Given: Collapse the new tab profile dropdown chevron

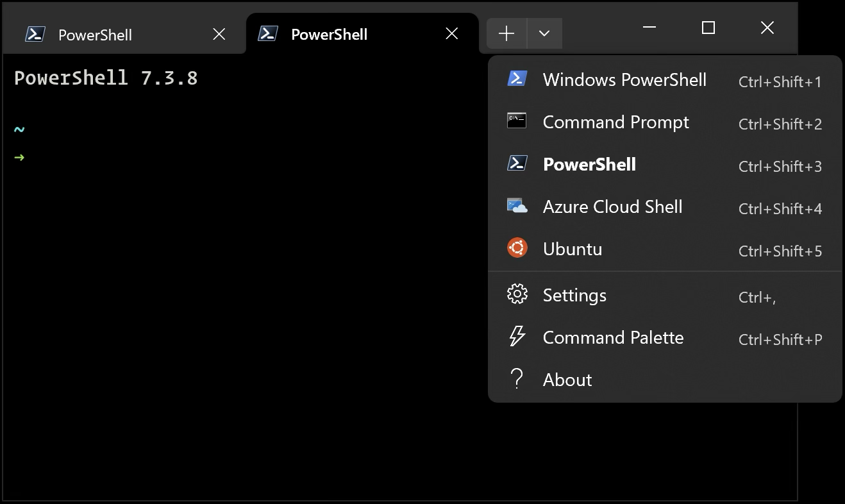Looking at the screenshot, I should [544, 33].
